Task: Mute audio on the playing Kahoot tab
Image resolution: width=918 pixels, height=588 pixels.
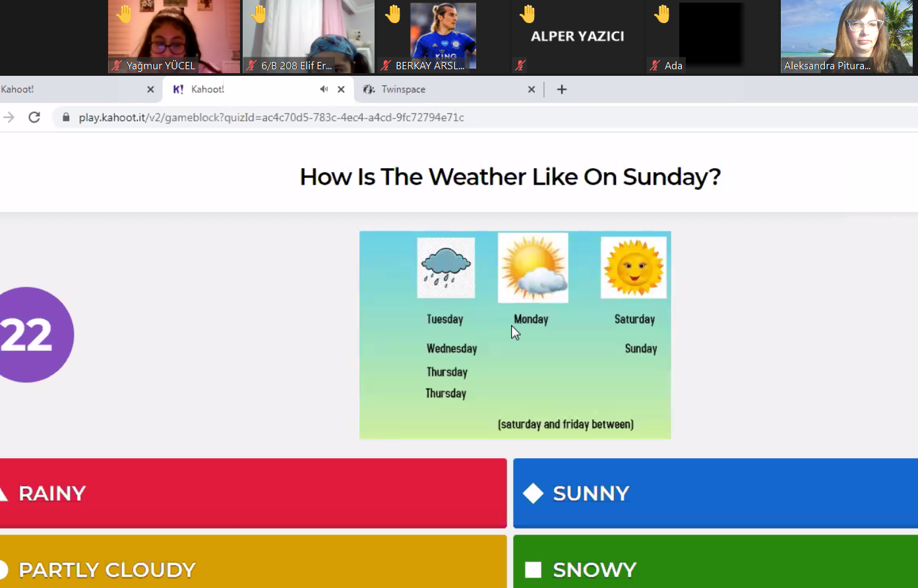Action: [x=324, y=89]
